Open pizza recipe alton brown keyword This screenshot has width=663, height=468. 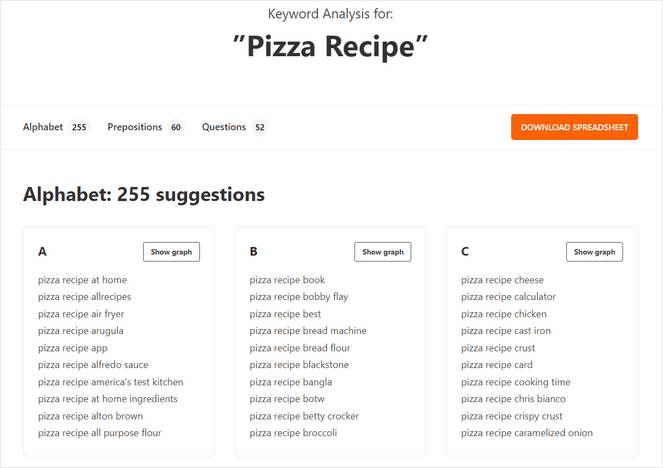pyautogui.click(x=90, y=416)
